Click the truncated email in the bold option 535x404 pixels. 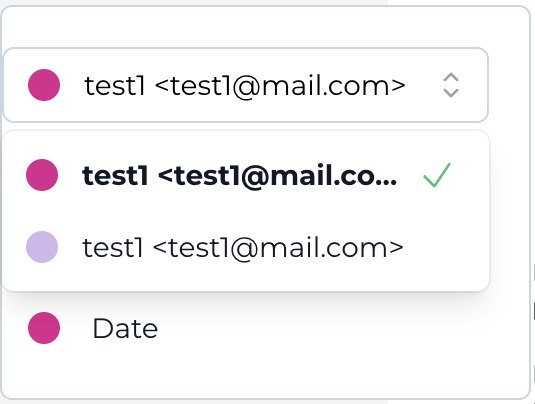(x=277, y=177)
